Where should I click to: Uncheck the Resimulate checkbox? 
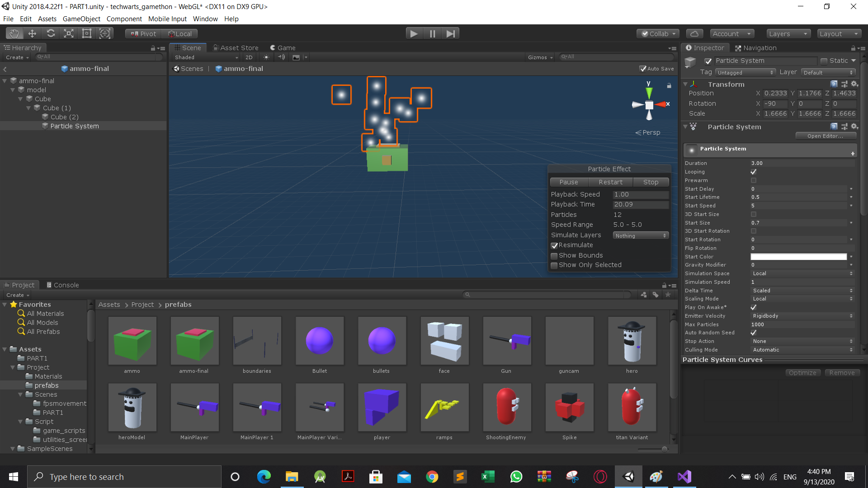554,245
